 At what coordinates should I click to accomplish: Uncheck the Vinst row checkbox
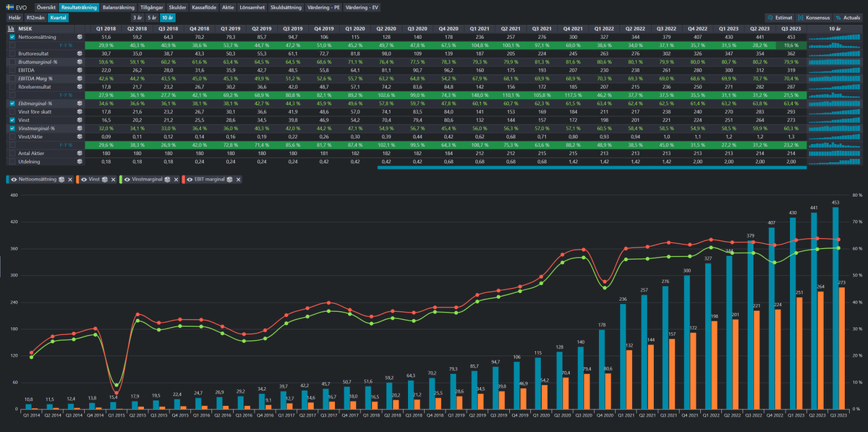point(12,120)
